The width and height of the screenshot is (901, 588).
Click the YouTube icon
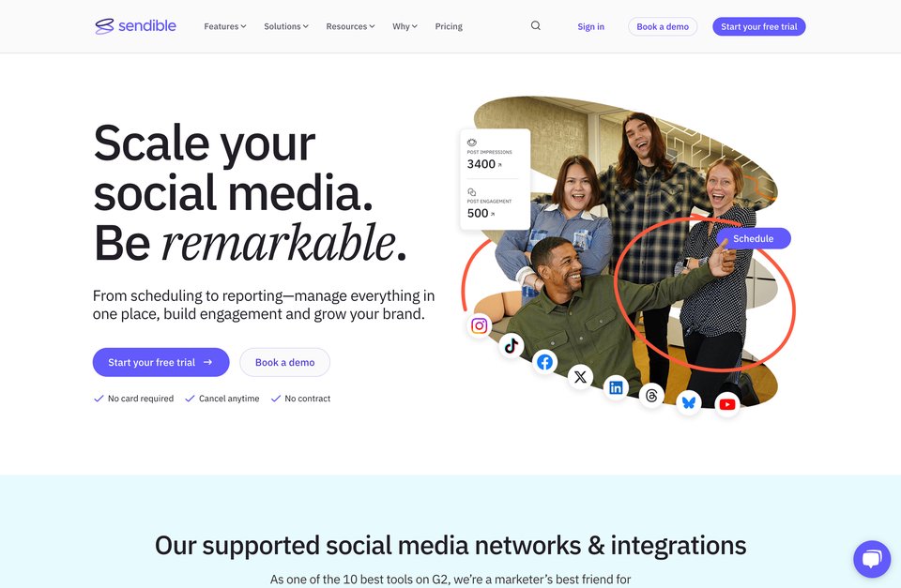tap(726, 404)
